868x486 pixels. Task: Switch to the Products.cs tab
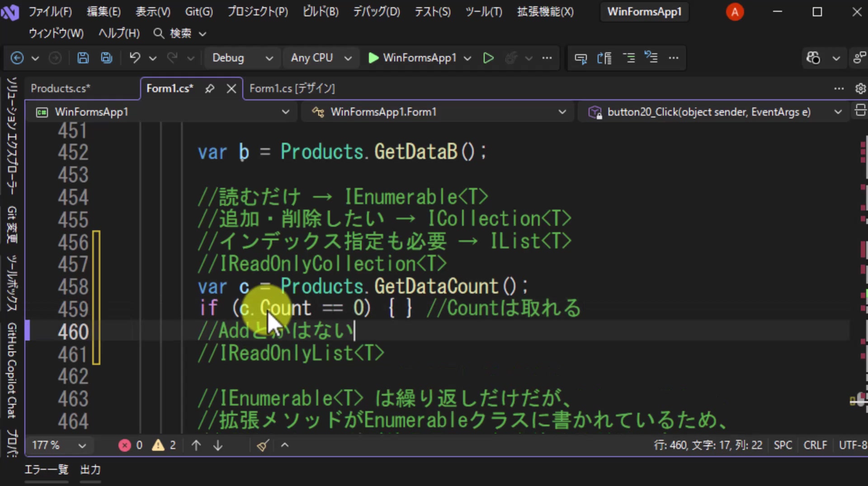click(61, 89)
